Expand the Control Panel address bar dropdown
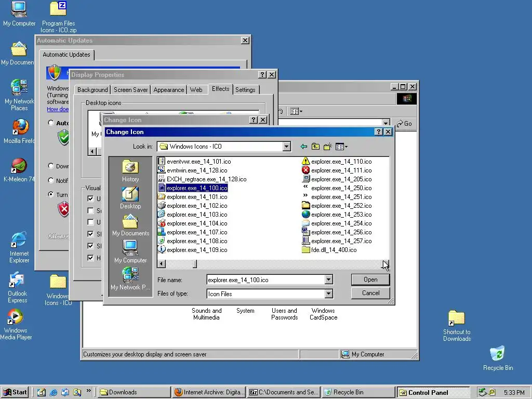This screenshot has width=532, height=399. pyautogui.click(x=386, y=123)
